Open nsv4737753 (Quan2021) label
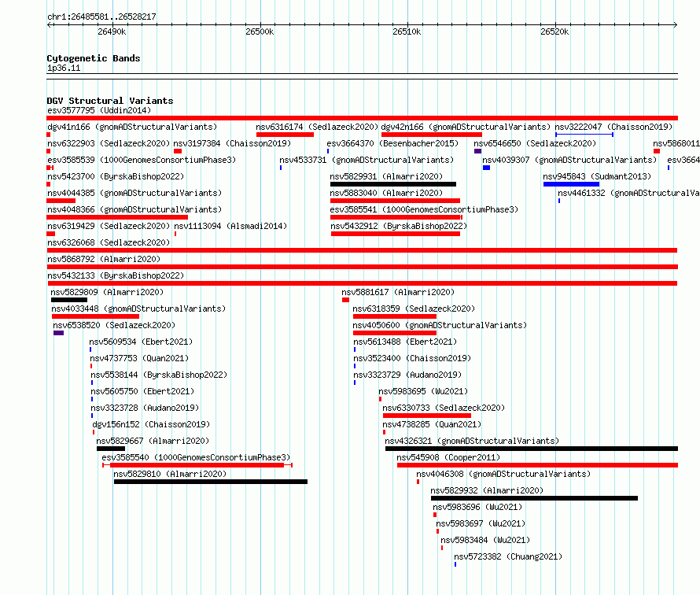 [139, 358]
